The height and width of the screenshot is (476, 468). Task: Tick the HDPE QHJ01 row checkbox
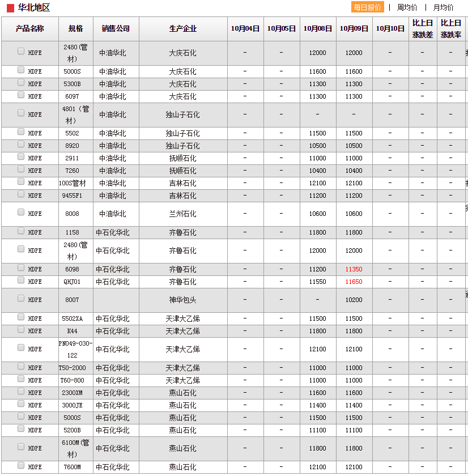pyautogui.click(x=21, y=280)
